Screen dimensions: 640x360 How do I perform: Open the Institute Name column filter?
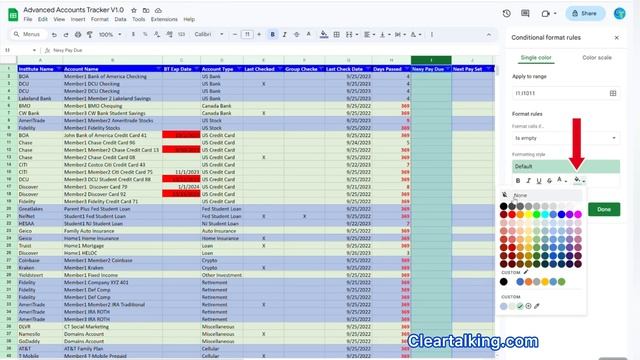[58, 69]
